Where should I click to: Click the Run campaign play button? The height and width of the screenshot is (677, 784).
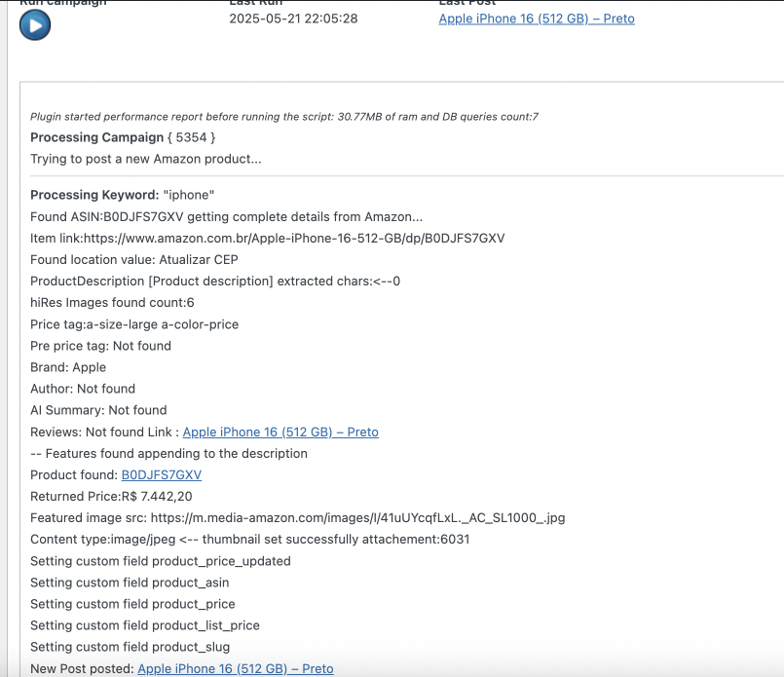coord(35,24)
